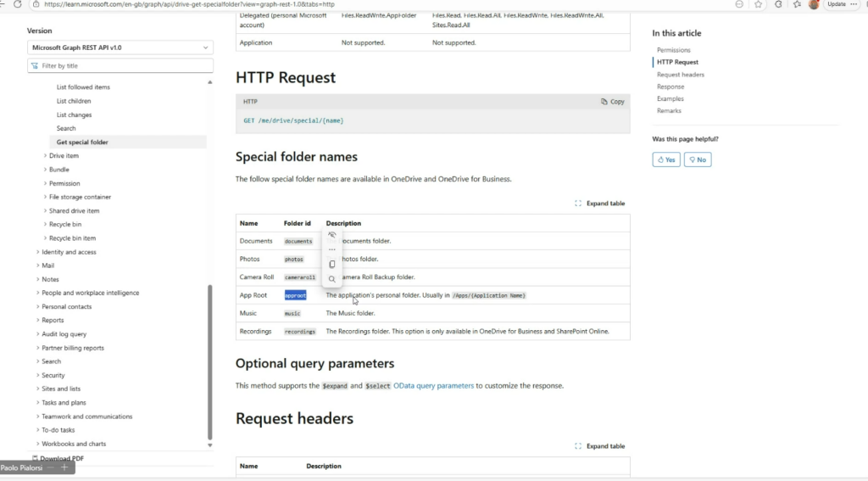Expand the Permission tree node

(46, 183)
